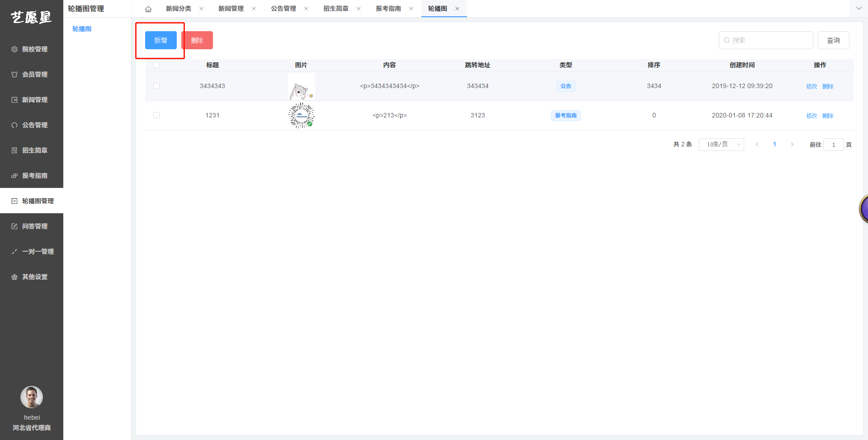
Task: Click the 343434 jump address cell
Action: tap(477, 86)
